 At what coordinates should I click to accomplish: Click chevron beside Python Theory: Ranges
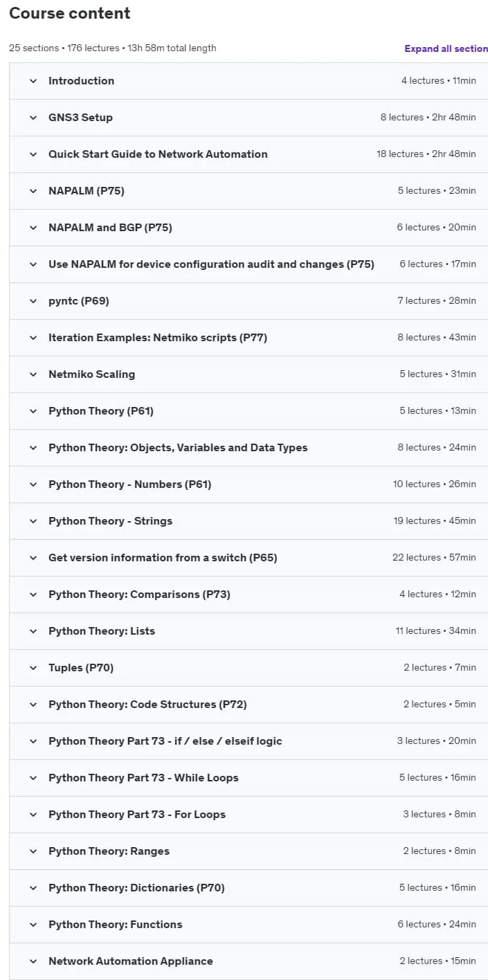[33, 851]
